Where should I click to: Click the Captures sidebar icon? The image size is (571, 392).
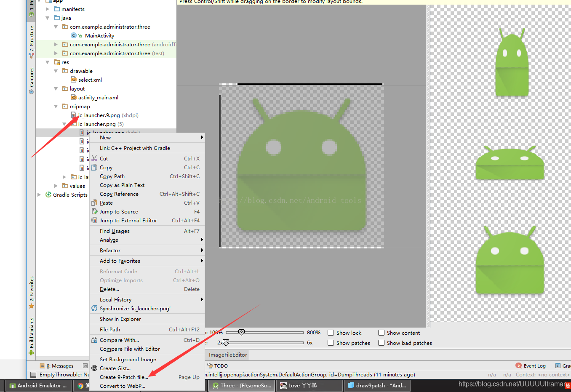[x=31, y=91]
